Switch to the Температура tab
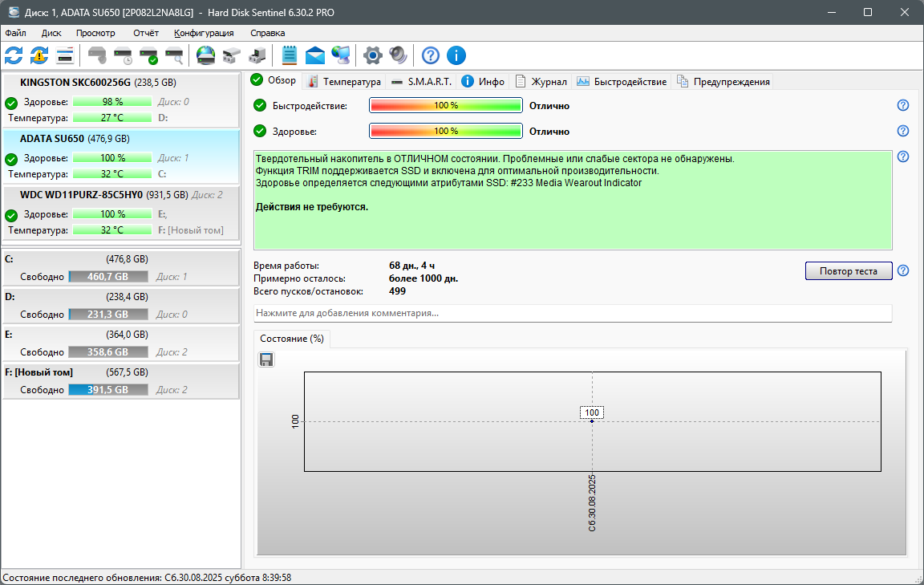Screen dimensions: 924x585 tap(345, 81)
